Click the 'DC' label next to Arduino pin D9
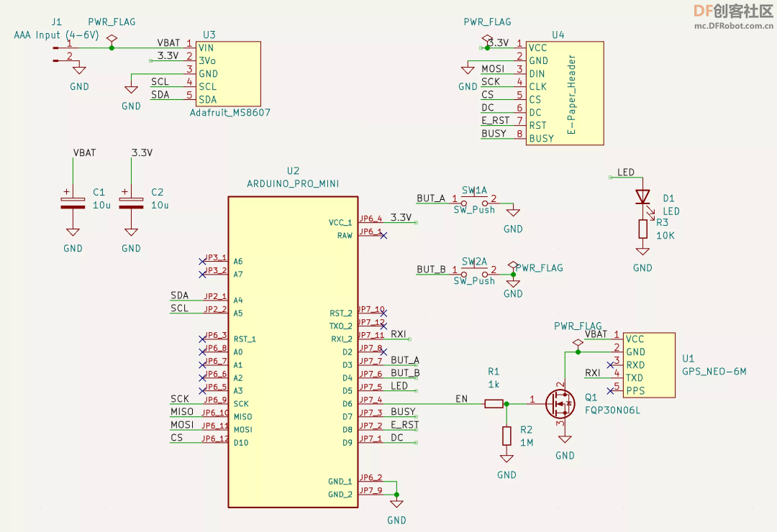777x532 pixels. pyautogui.click(x=397, y=437)
